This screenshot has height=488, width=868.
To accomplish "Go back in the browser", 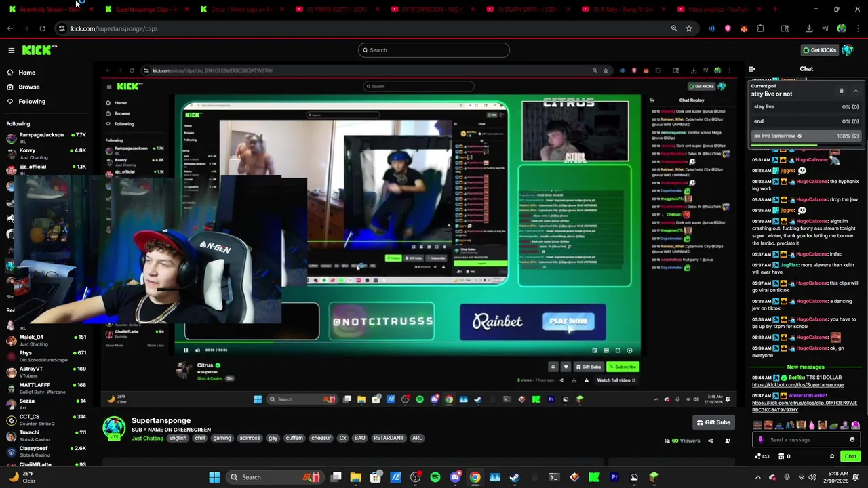I will [x=9, y=28].
